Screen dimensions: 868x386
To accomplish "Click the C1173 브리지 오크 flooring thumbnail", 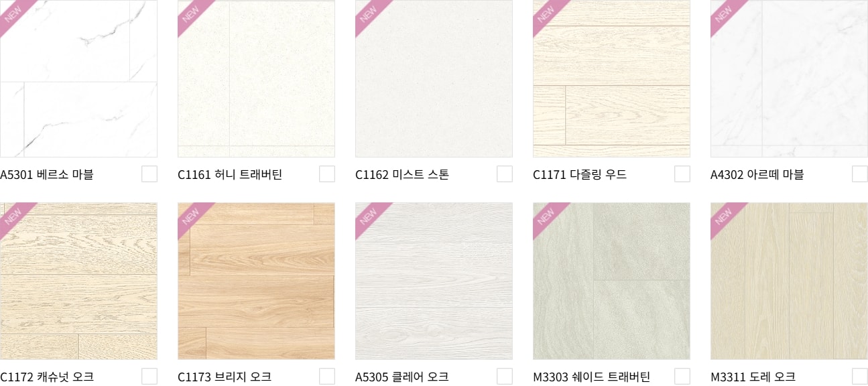I will (256, 281).
